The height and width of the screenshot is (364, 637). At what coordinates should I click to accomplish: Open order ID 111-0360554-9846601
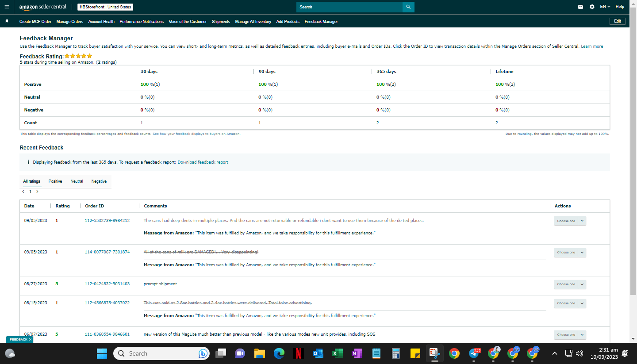(x=107, y=334)
